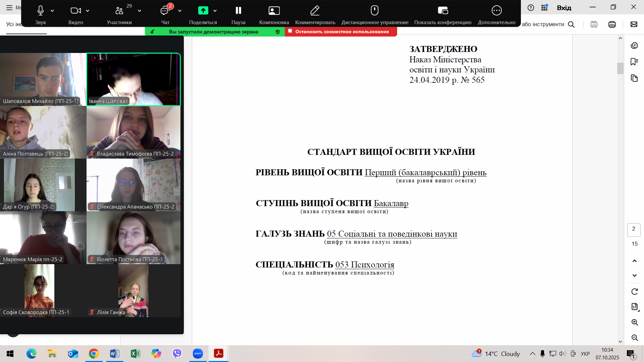644x362 pixels.
Task: Pause screen sharing with the Пауза icon
Action: (238, 11)
